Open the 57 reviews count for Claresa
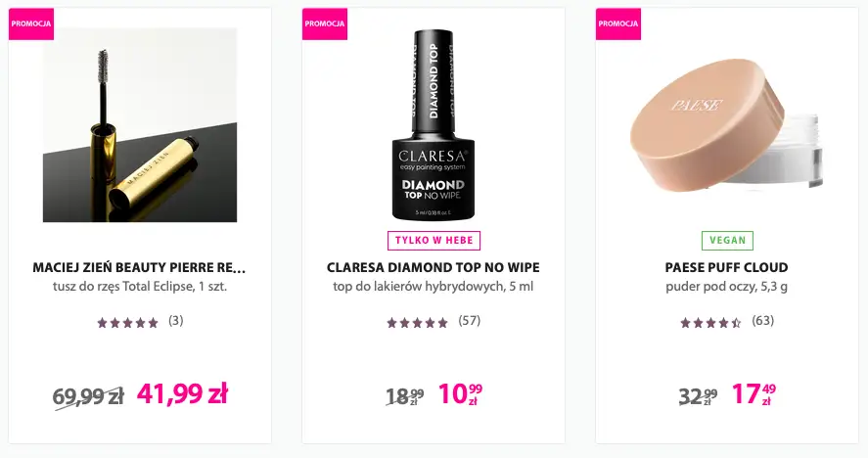The image size is (868, 458). [x=470, y=321]
